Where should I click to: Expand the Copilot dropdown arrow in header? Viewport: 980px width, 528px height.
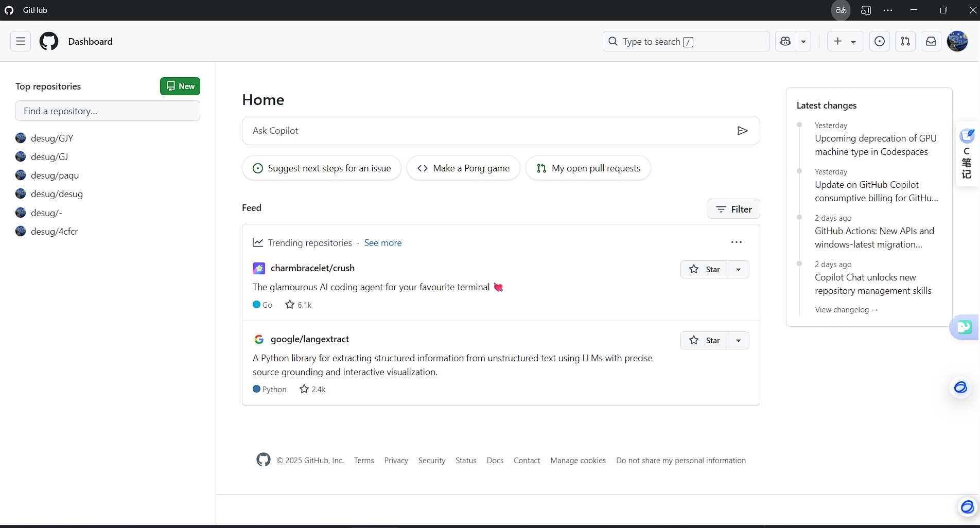point(803,41)
